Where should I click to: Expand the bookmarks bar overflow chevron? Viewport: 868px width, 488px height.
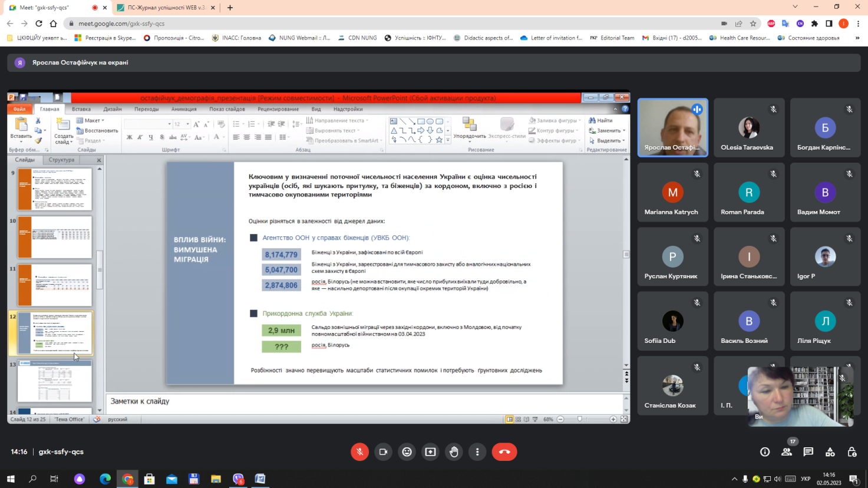(x=857, y=38)
